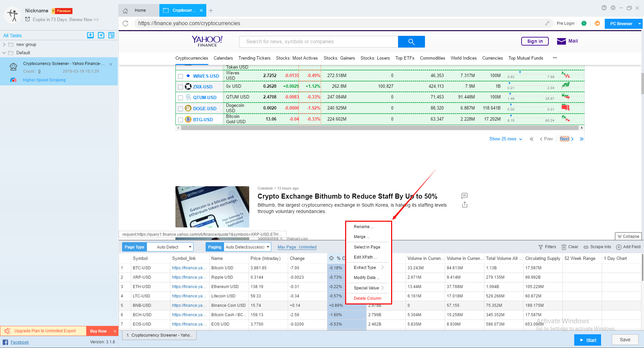This screenshot has height=348, width=644.
Task: Choose Modify Data menu entry
Action: [x=367, y=278]
